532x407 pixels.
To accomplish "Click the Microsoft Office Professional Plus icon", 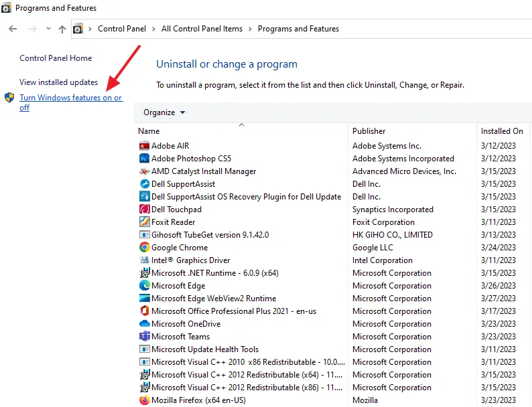I will (144, 311).
